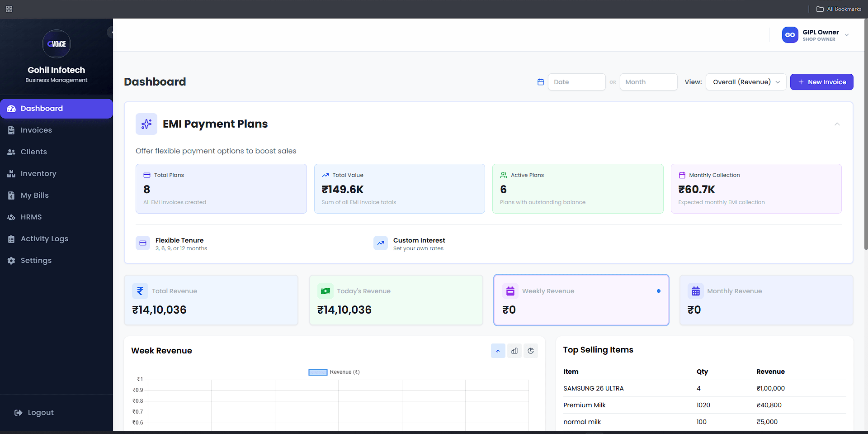
Task: Click the Gohil Infotech business name
Action: pyautogui.click(x=57, y=70)
